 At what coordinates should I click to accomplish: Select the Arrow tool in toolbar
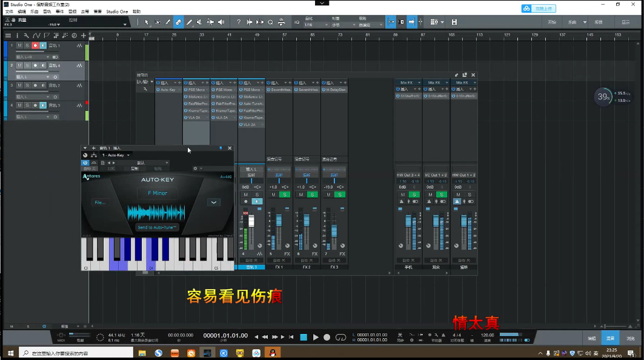coord(146,22)
